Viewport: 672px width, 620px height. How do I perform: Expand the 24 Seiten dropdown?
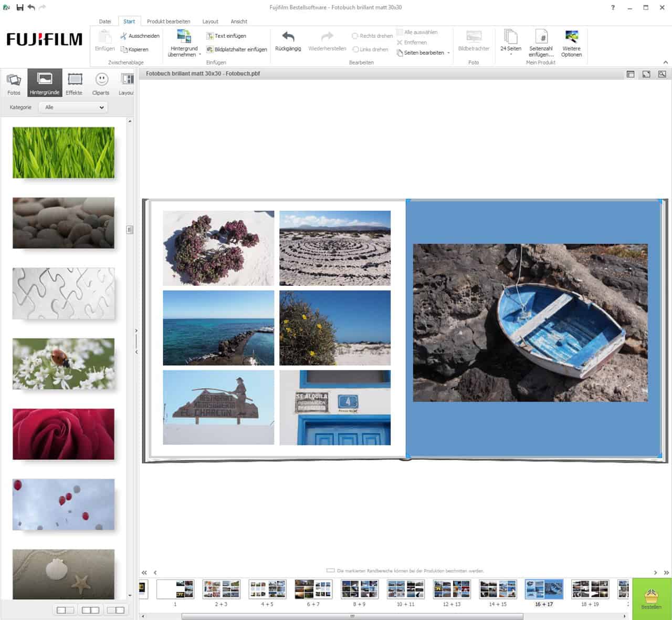510,54
